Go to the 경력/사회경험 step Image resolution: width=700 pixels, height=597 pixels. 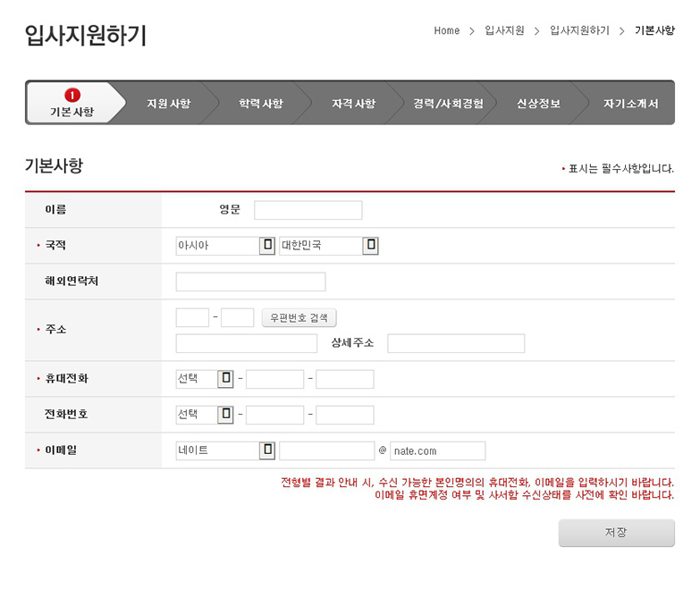(448, 104)
